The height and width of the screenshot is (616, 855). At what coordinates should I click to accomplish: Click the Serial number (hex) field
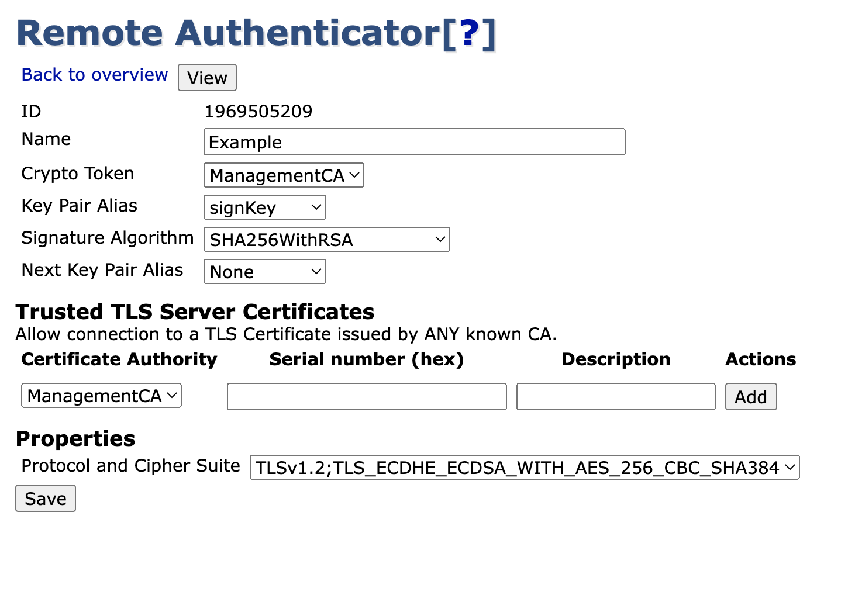click(x=367, y=396)
